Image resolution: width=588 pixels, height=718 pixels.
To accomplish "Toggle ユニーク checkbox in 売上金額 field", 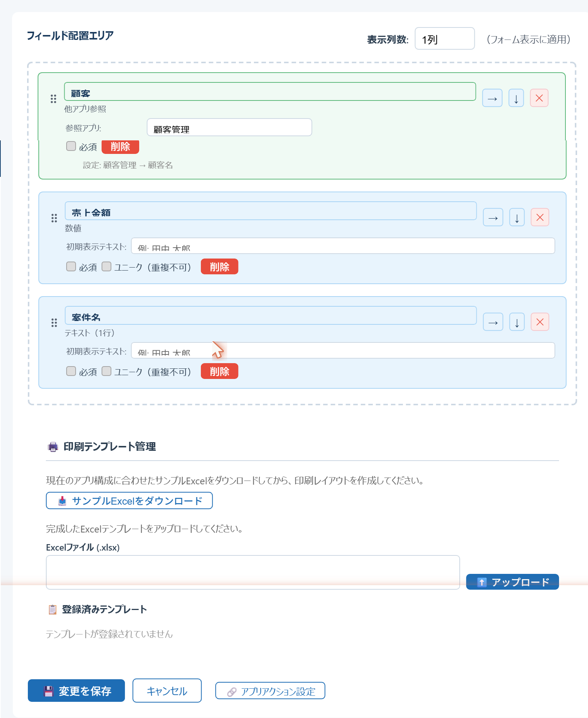I will (x=106, y=266).
